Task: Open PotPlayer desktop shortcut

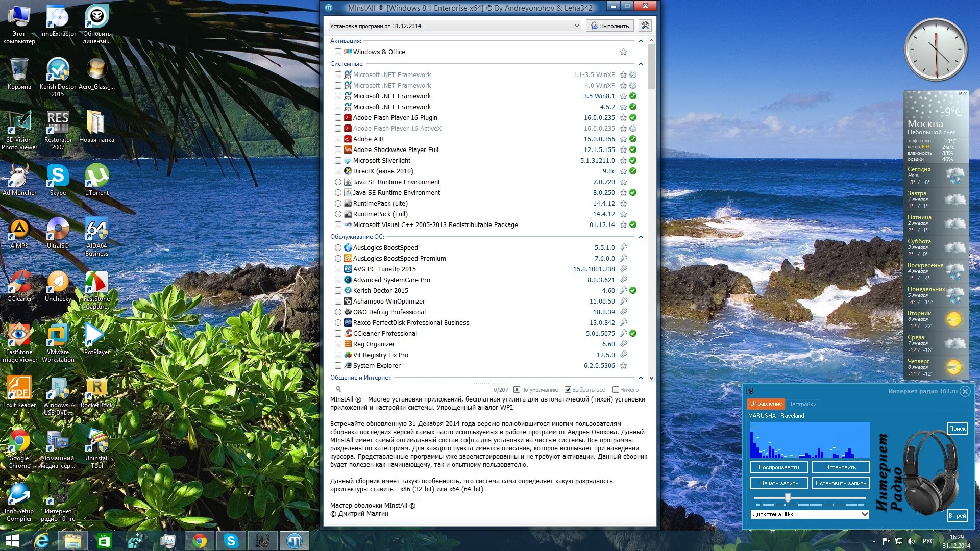Action: click(x=96, y=339)
